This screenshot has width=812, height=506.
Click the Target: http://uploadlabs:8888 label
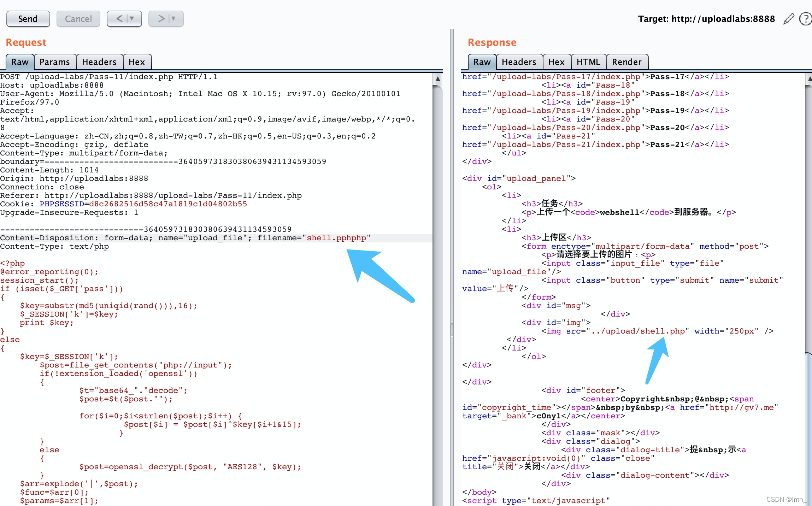coord(706,19)
